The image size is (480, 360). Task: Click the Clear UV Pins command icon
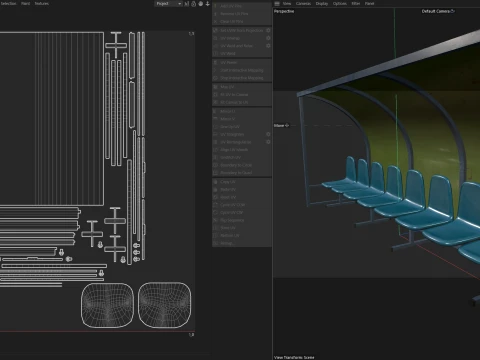pyautogui.click(x=215, y=21)
